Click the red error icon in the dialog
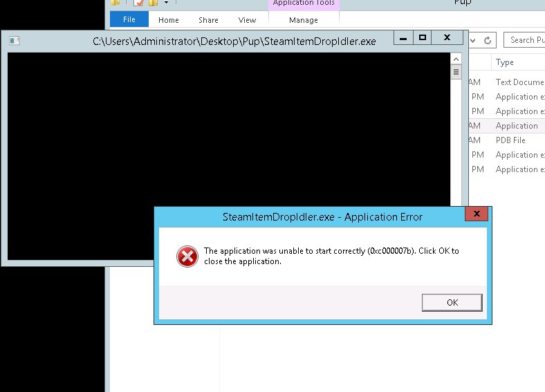 [187, 256]
